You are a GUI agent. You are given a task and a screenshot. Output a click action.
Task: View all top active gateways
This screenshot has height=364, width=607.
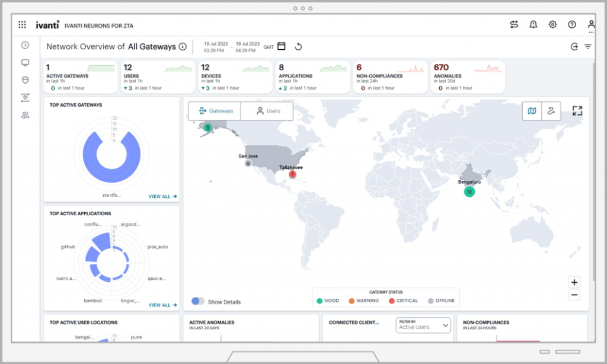(162, 196)
